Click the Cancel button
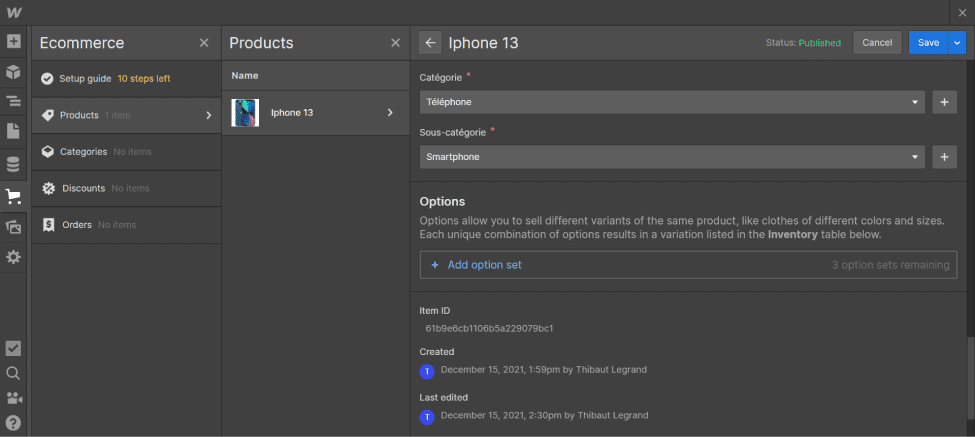 877,43
